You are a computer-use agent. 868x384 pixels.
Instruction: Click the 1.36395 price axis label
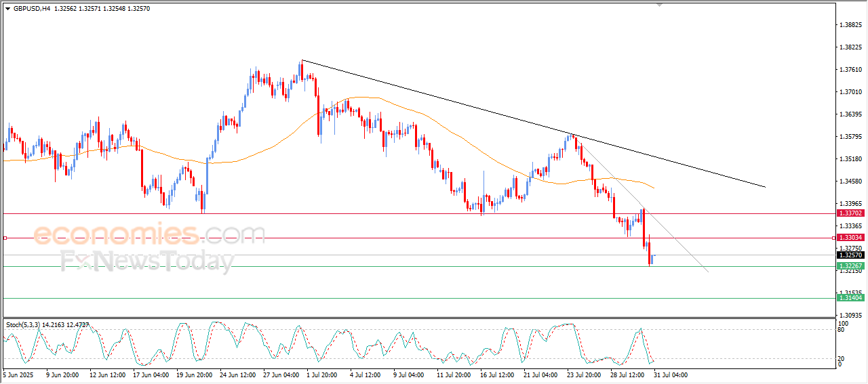(x=850, y=114)
